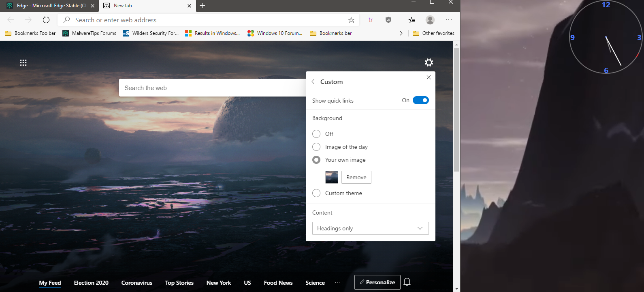Viewport: 644px width, 292px height.
Task: Refresh the page with reload icon
Action: pos(46,20)
